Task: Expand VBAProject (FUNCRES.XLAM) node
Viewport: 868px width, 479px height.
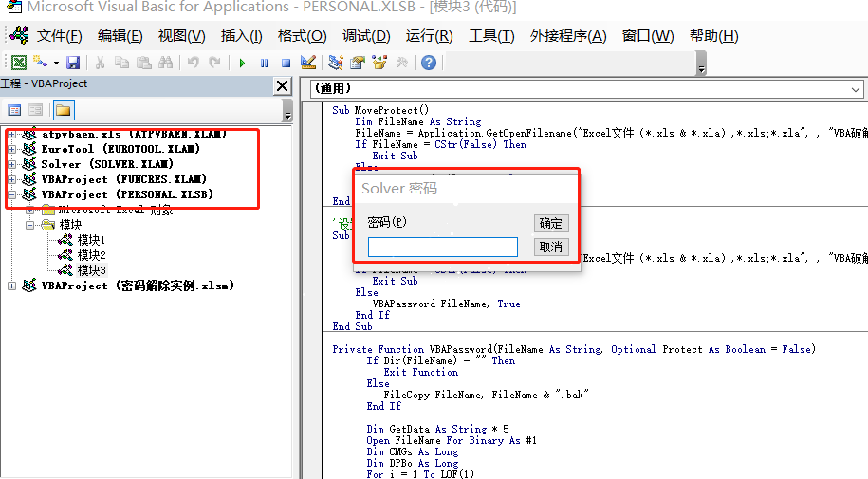Action: point(11,179)
